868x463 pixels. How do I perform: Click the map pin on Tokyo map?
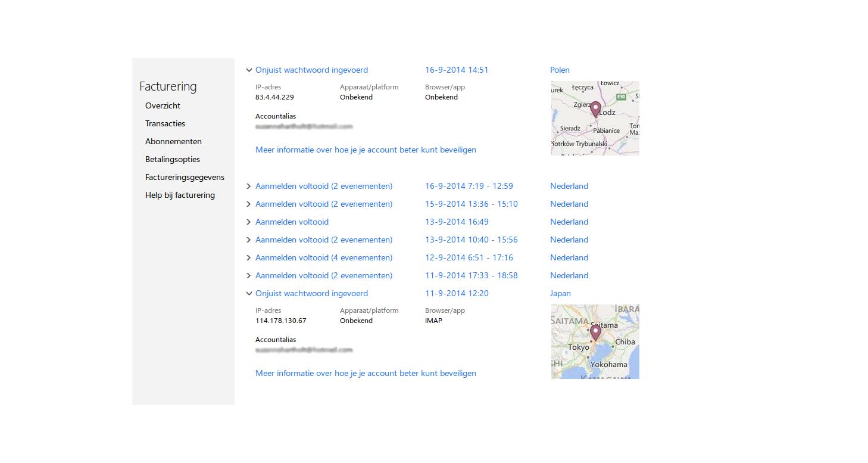click(x=595, y=332)
